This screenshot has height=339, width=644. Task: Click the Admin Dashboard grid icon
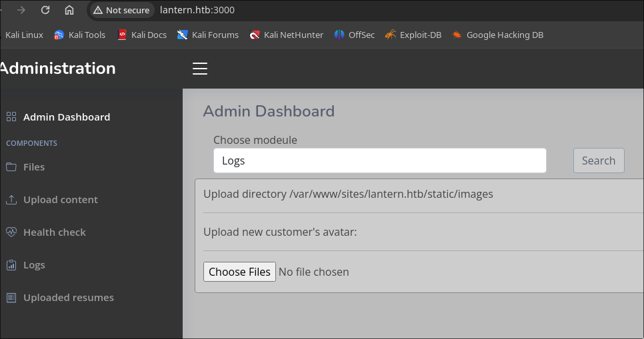pyautogui.click(x=11, y=117)
